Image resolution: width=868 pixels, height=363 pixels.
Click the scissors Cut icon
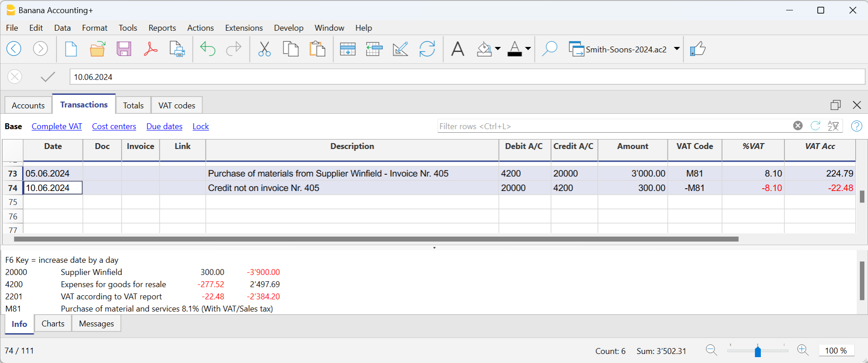click(264, 49)
